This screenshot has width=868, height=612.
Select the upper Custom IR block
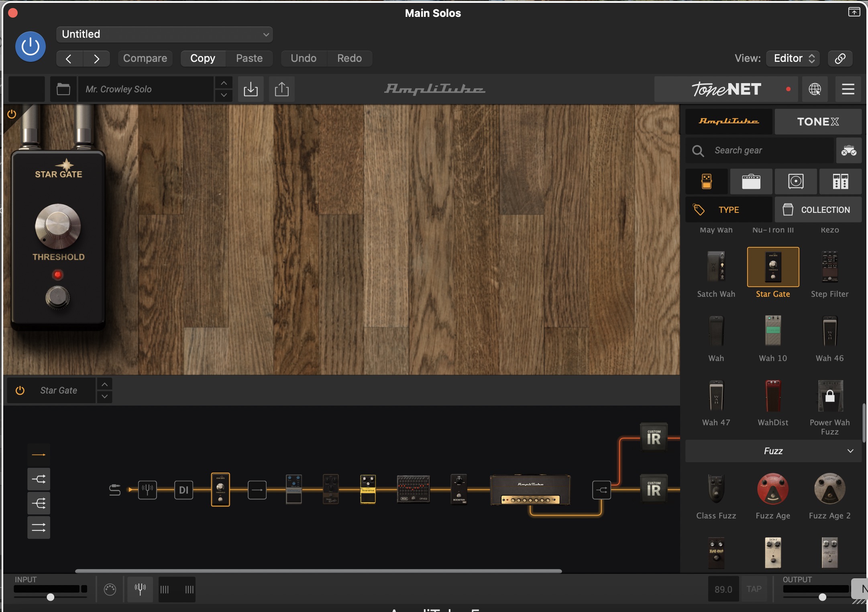(x=654, y=438)
